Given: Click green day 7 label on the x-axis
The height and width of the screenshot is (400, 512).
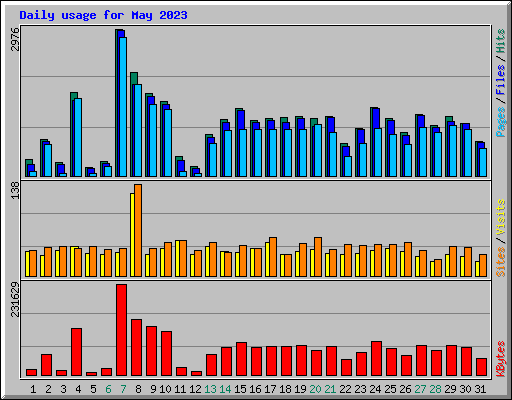Looking at the screenshot, I should point(123,389).
